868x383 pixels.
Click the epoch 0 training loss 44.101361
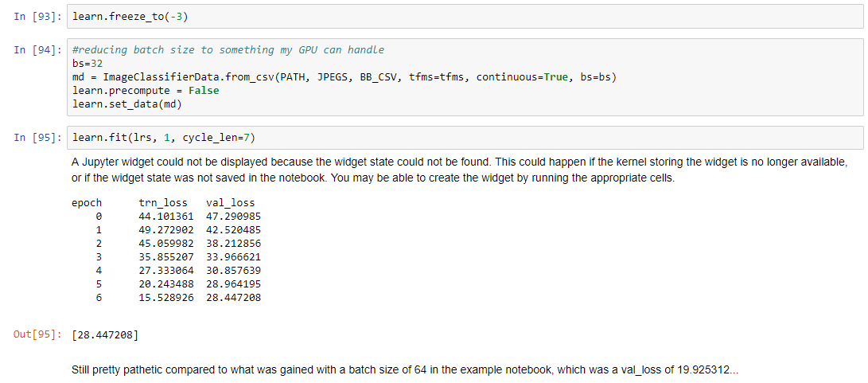[x=165, y=217]
